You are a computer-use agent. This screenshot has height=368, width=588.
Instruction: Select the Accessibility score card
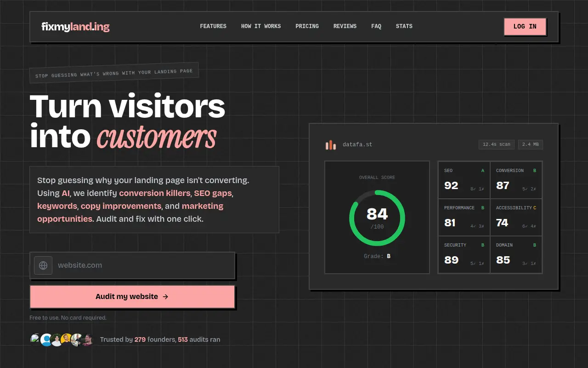(516, 217)
